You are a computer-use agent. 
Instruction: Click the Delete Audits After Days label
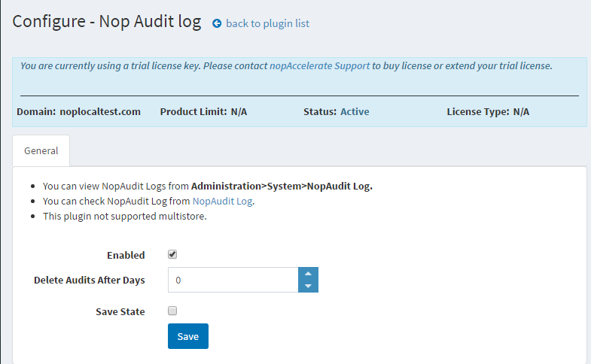pyautogui.click(x=89, y=280)
